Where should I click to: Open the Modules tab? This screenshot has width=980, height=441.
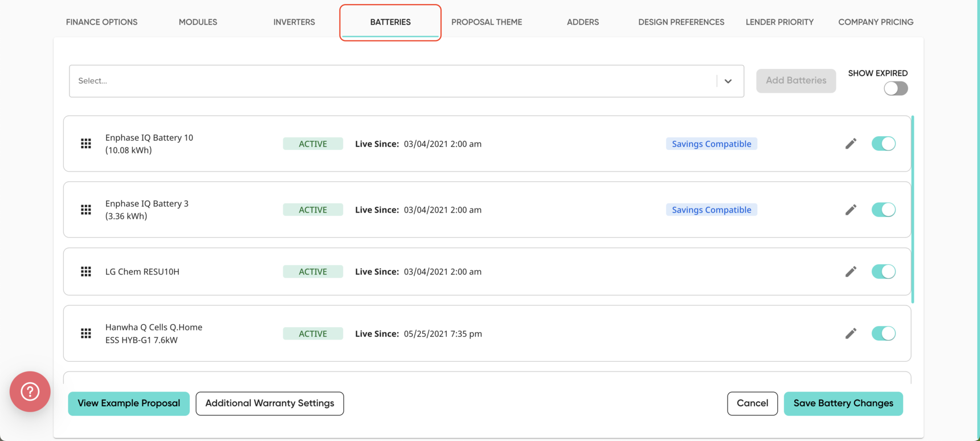[198, 22]
